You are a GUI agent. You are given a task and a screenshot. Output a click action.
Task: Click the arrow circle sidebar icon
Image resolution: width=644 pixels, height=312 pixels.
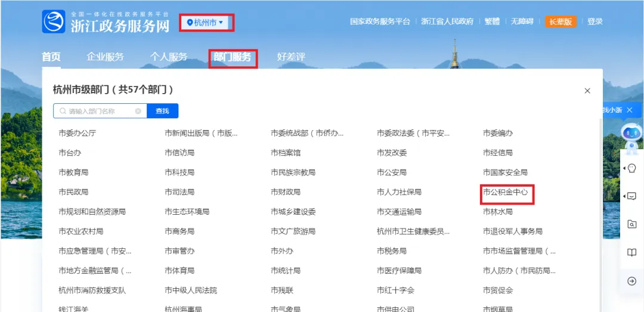(631, 281)
